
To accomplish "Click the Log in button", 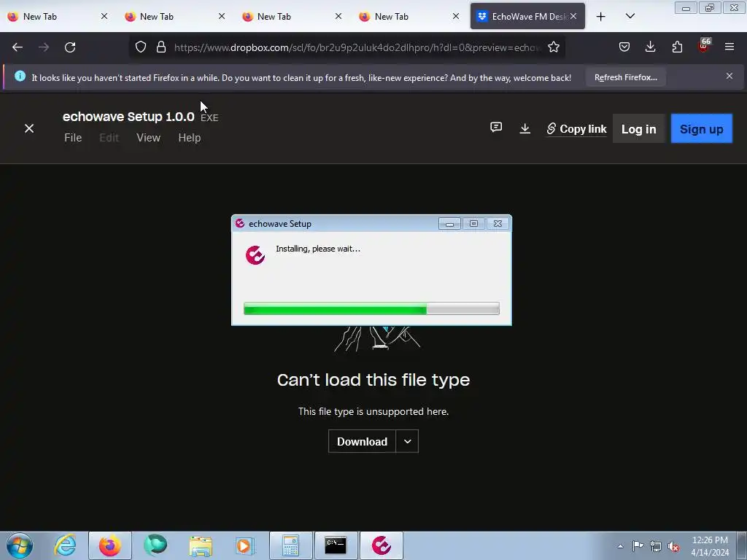I will [638, 129].
